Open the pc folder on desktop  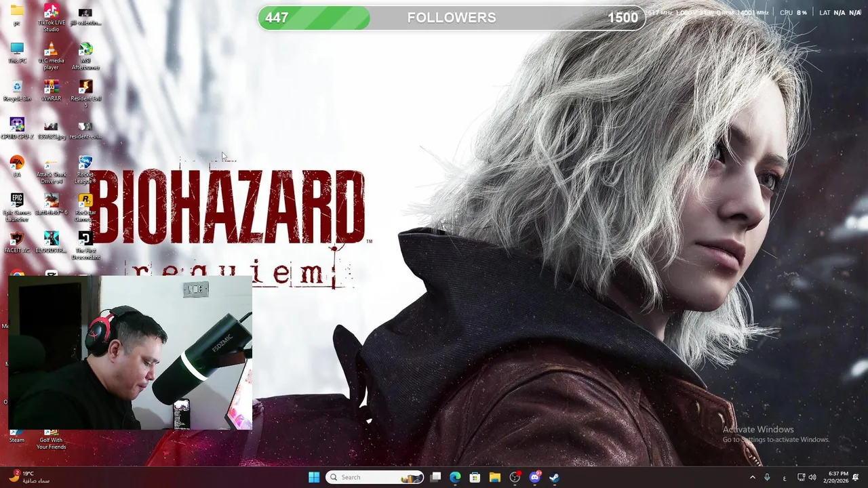(x=17, y=14)
